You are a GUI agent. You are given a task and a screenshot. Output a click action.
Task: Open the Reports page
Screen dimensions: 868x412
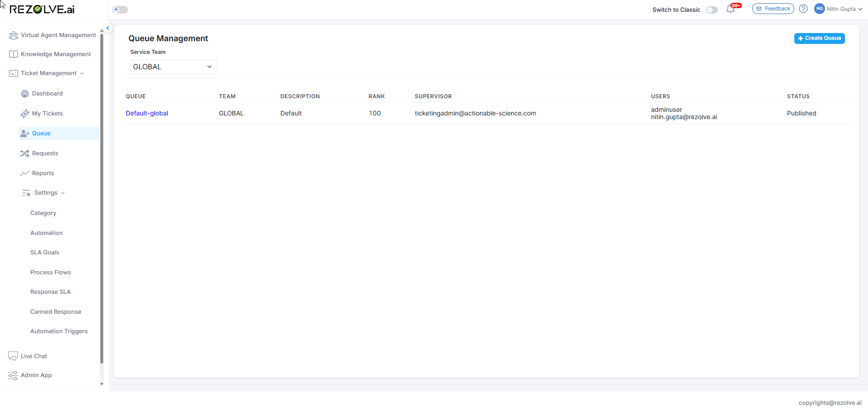[43, 173]
